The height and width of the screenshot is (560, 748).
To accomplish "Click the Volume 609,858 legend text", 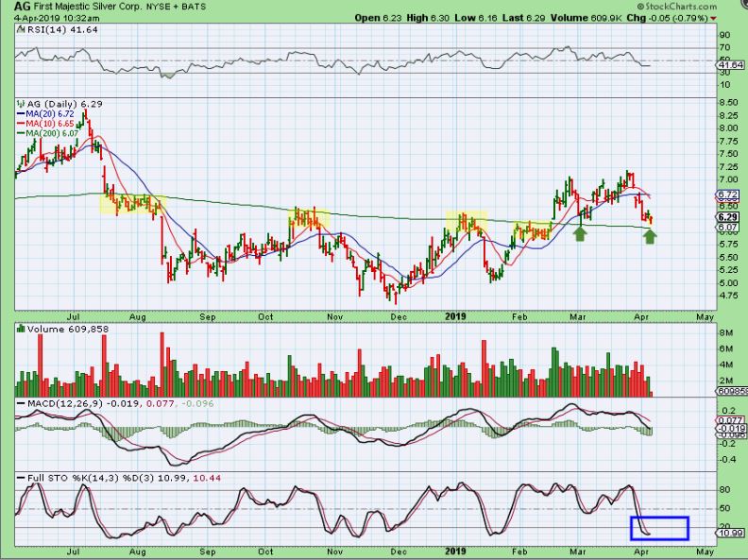I will coord(68,329).
